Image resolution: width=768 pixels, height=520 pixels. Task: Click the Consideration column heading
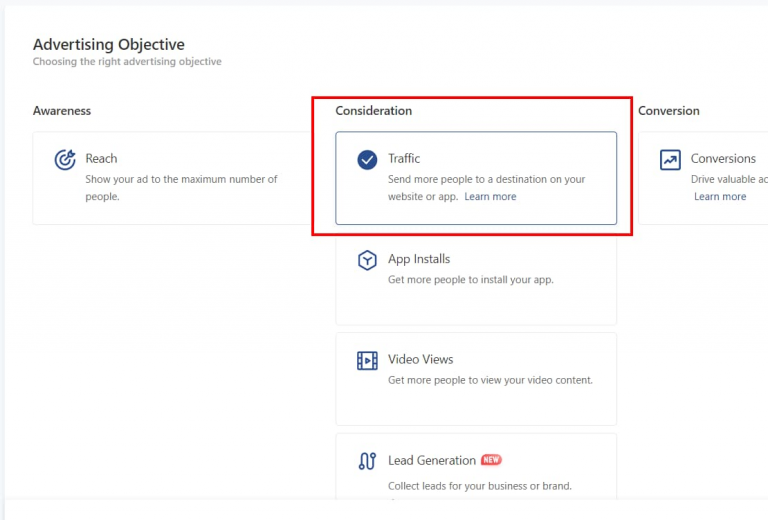[x=373, y=111]
